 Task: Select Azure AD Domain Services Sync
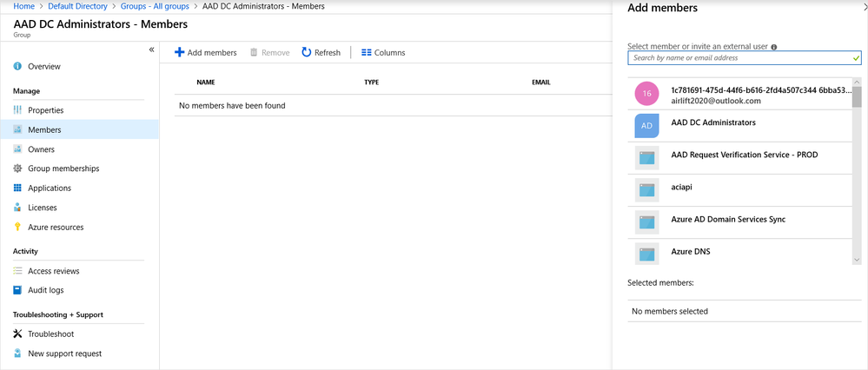(x=740, y=223)
